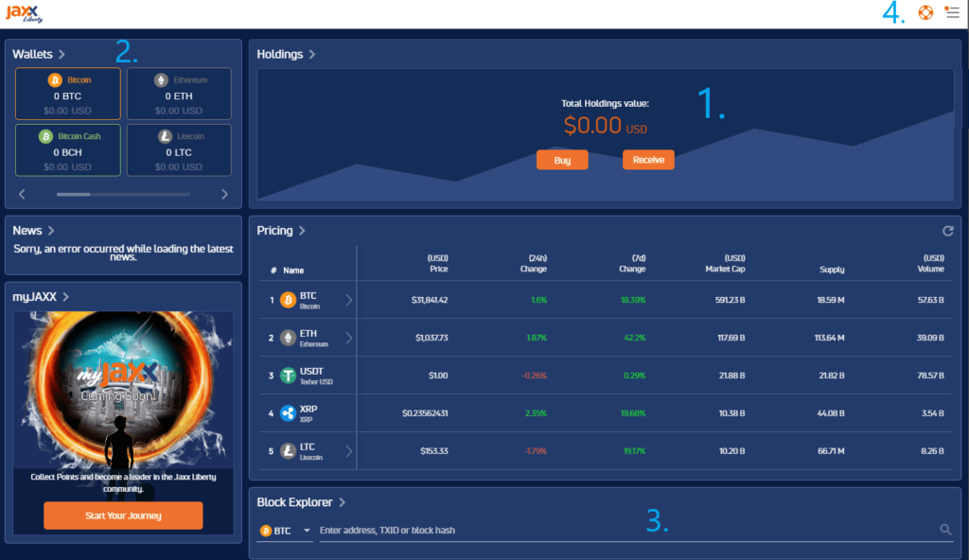Click the Litecoin coin icon in Wallets
Screen dimensions: 969x560
pyautogui.click(x=165, y=136)
